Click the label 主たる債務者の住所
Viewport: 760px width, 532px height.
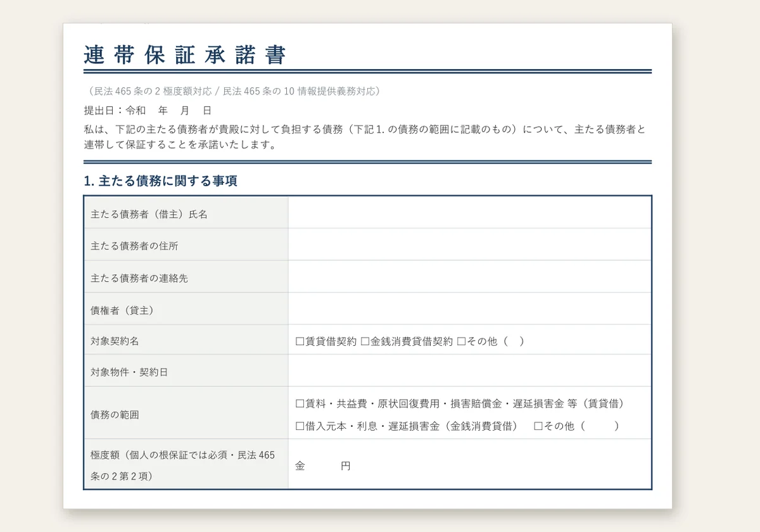click(134, 246)
